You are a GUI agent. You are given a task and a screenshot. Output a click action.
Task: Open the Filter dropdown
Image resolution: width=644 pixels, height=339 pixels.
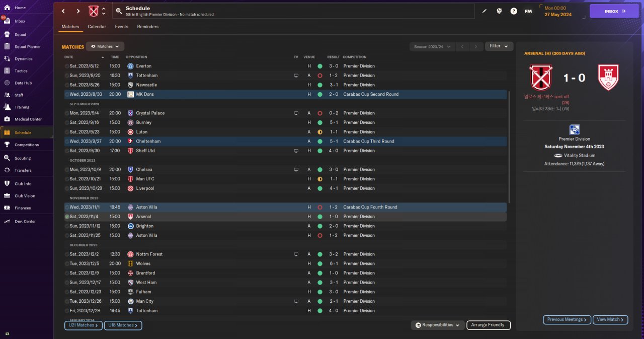499,46
